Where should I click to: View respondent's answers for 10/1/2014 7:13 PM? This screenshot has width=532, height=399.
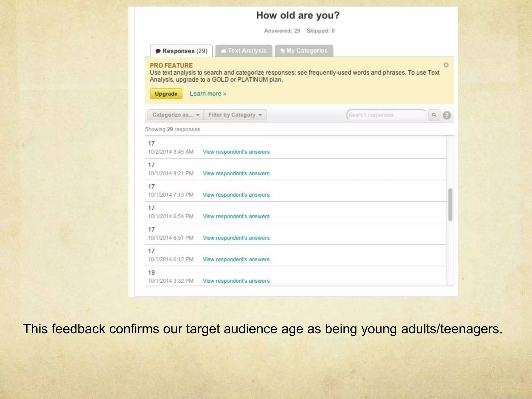236,195
